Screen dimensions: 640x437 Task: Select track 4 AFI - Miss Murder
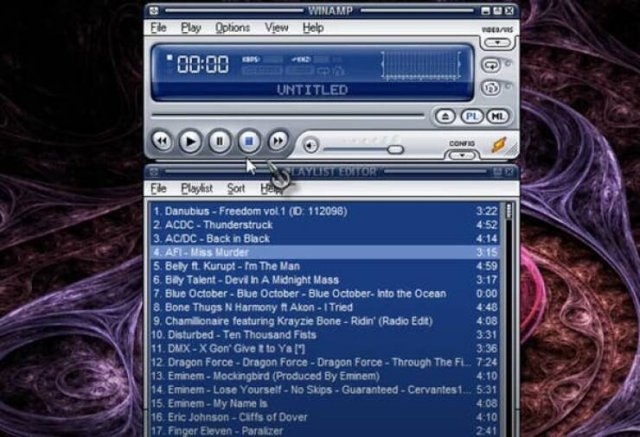pyautogui.click(x=325, y=253)
